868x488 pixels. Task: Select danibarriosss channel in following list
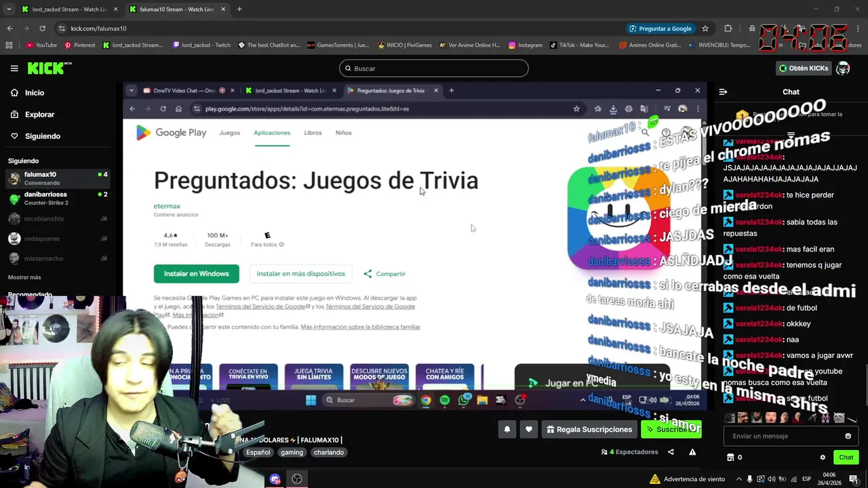58,198
